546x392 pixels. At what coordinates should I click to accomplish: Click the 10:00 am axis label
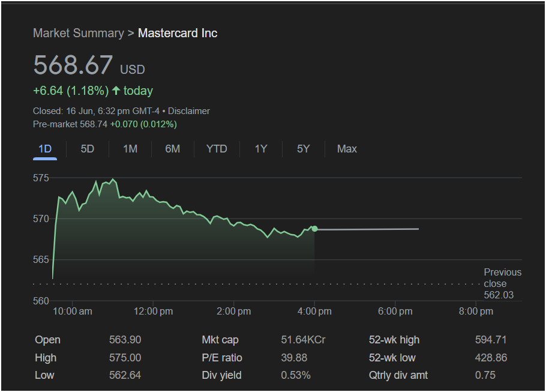(73, 311)
